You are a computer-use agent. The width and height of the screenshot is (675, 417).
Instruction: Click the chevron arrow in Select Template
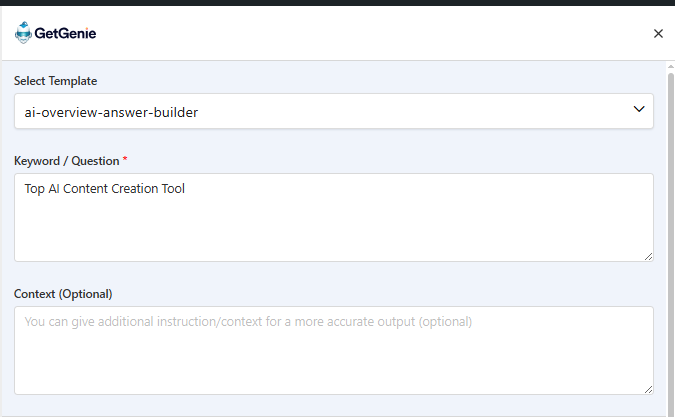tap(639, 110)
